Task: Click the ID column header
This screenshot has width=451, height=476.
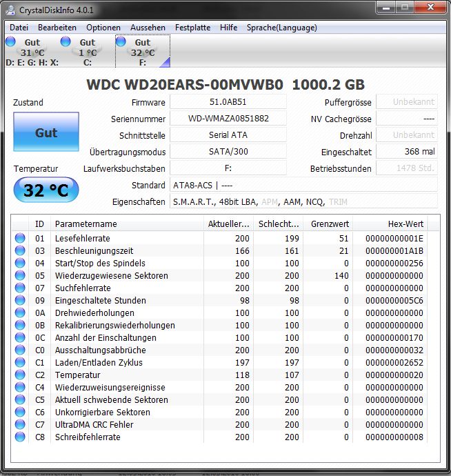Action: tap(39, 224)
